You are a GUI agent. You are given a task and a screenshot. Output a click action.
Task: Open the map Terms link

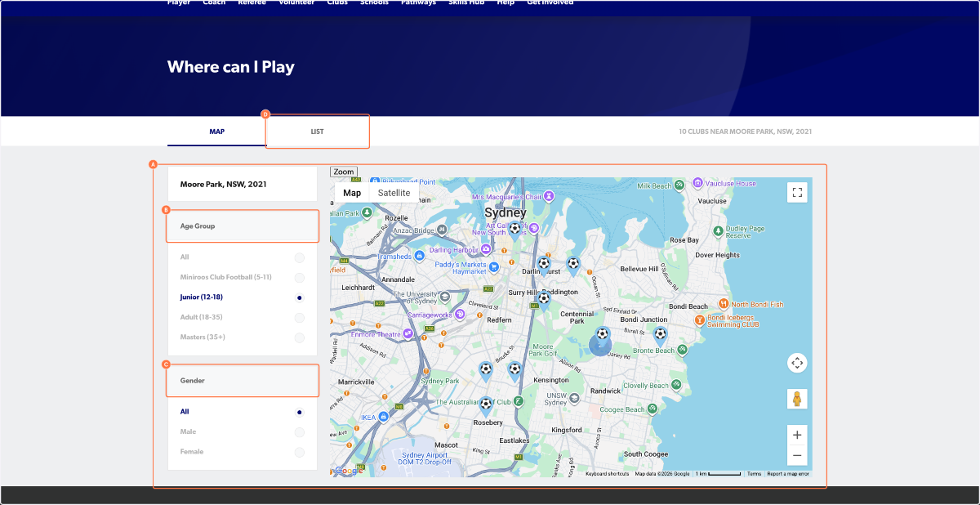coord(754,474)
